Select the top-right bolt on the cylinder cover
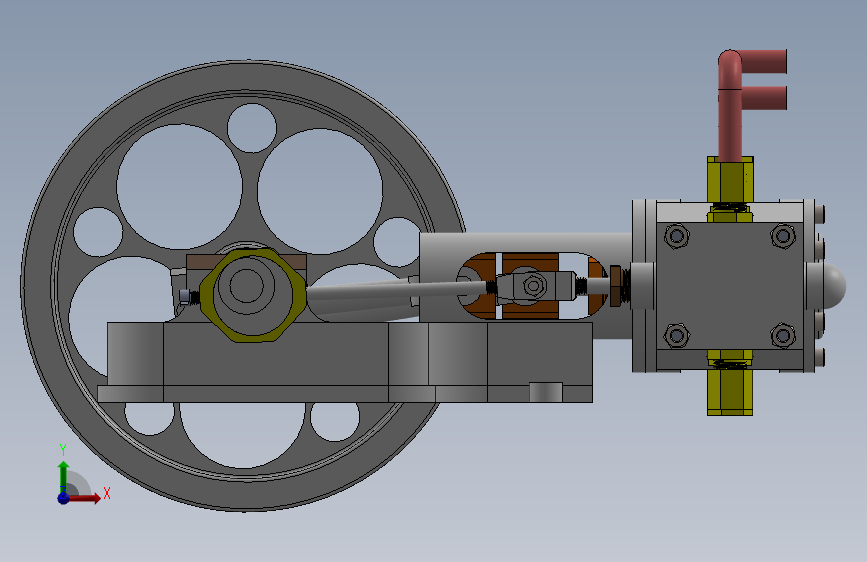This screenshot has height=562, width=867. [x=783, y=236]
